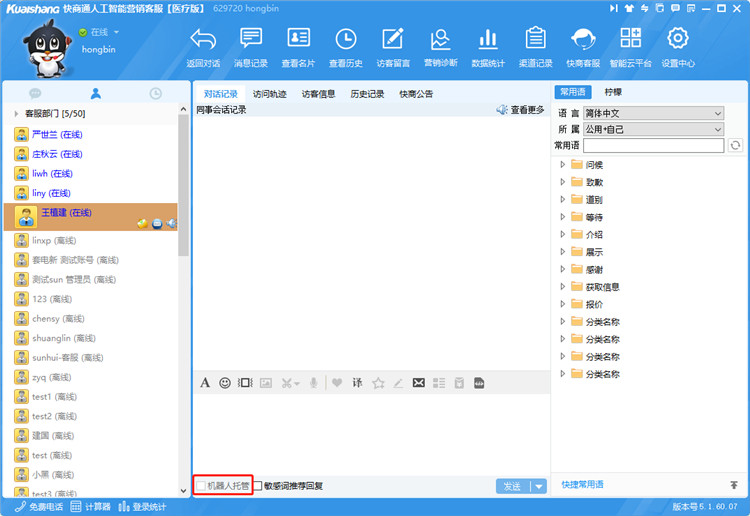Screen dimensions: 750x516
Task: Open 消息记录 from the top toolbar
Action: 251,46
